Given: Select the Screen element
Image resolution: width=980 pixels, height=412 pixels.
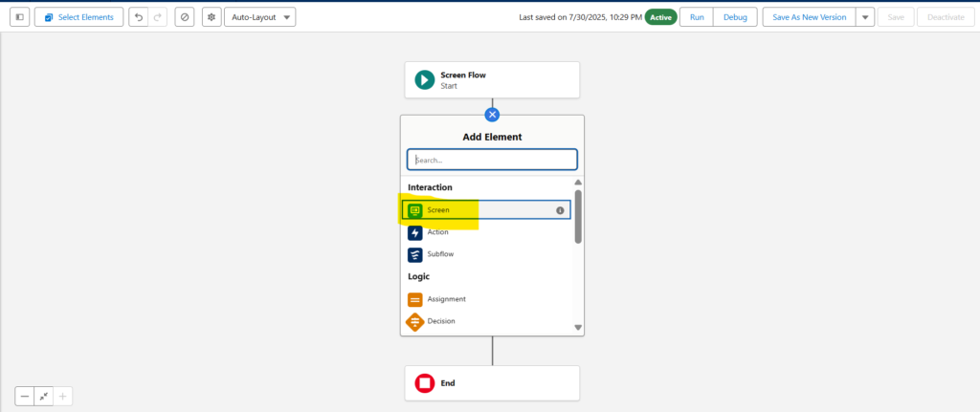Looking at the screenshot, I should coord(438,209).
